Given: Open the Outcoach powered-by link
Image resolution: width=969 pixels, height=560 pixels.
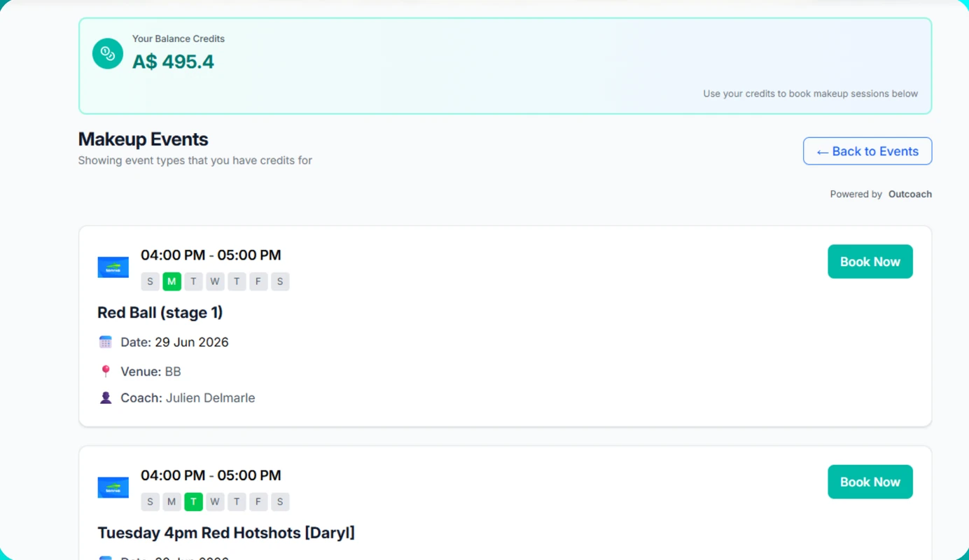Looking at the screenshot, I should click(x=909, y=195).
